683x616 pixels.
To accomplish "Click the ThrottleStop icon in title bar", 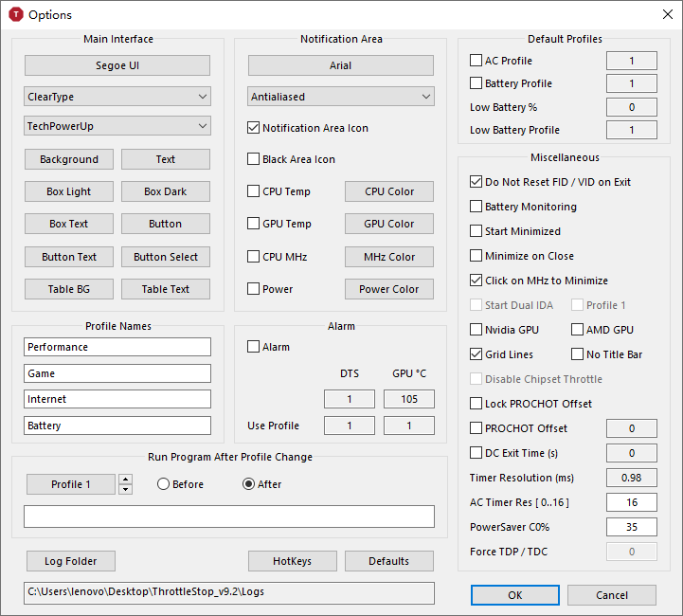I will click(x=15, y=14).
